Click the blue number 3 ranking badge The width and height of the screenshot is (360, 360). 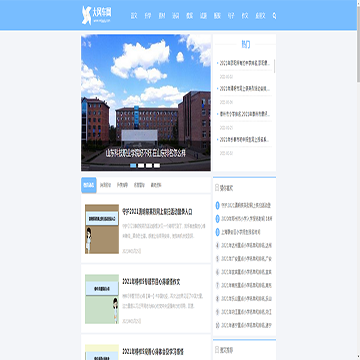(218, 232)
